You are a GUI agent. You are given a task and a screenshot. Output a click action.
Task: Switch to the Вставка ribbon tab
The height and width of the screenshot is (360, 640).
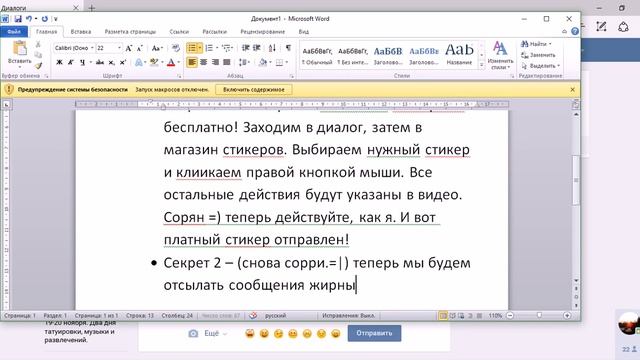coord(80,31)
